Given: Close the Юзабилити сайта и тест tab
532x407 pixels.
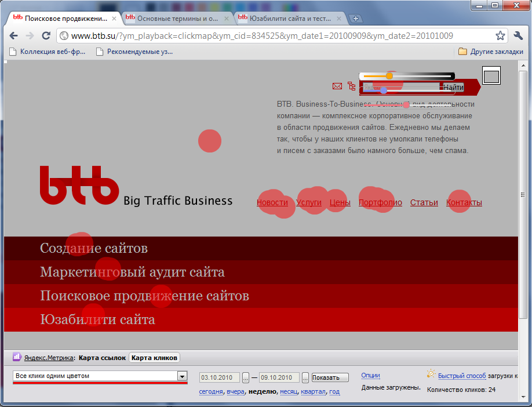Looking at the screenshot, I should 339,19.
